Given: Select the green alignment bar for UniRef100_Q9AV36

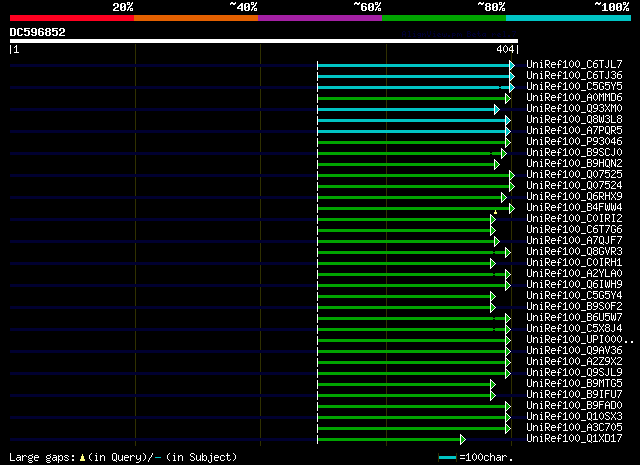Looking at the screenshot, I should pos(414,352).
